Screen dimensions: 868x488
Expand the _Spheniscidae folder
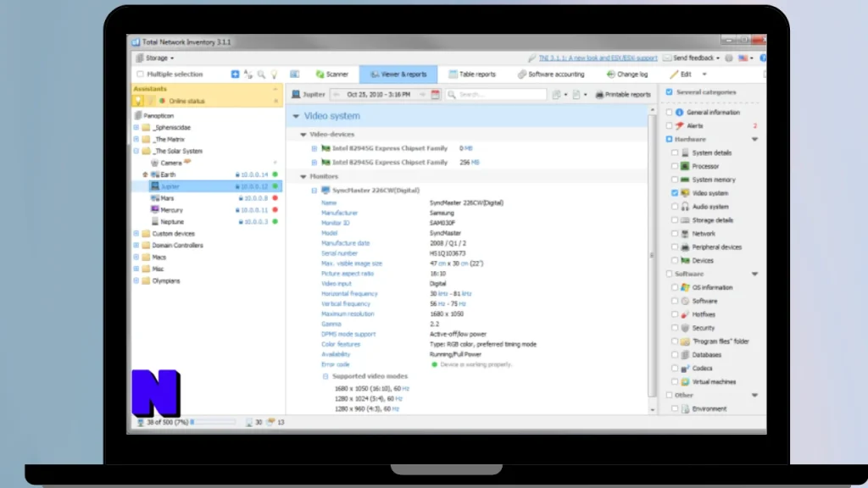pos(136,127)
